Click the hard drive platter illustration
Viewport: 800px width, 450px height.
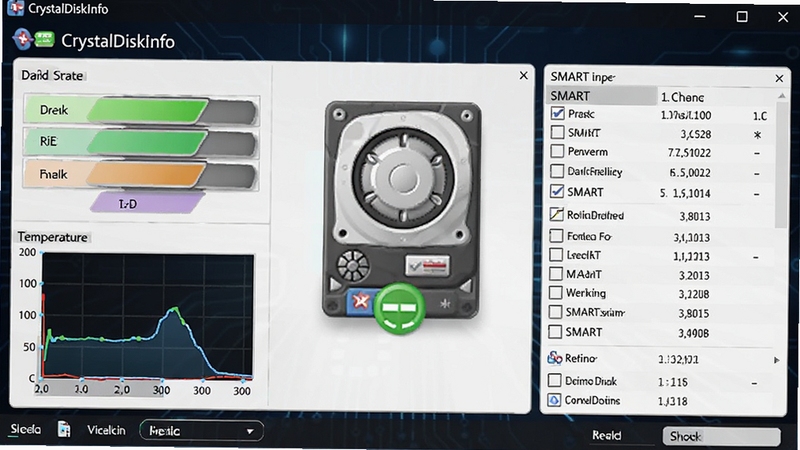tap(403, 178)
